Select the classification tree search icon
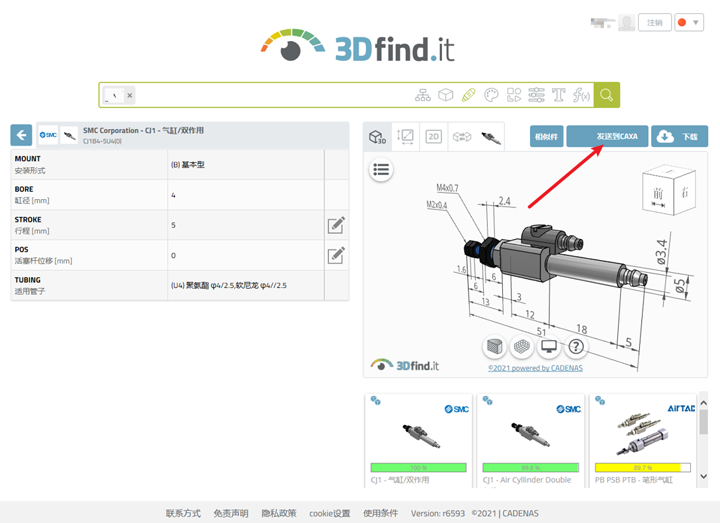The width and height of the screenshot is (720, 523). 422,95
